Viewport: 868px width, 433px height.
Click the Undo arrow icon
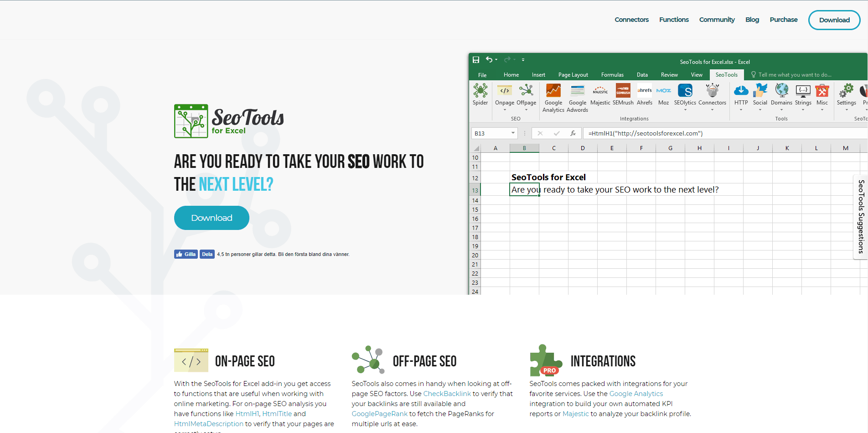click(489, 60)
